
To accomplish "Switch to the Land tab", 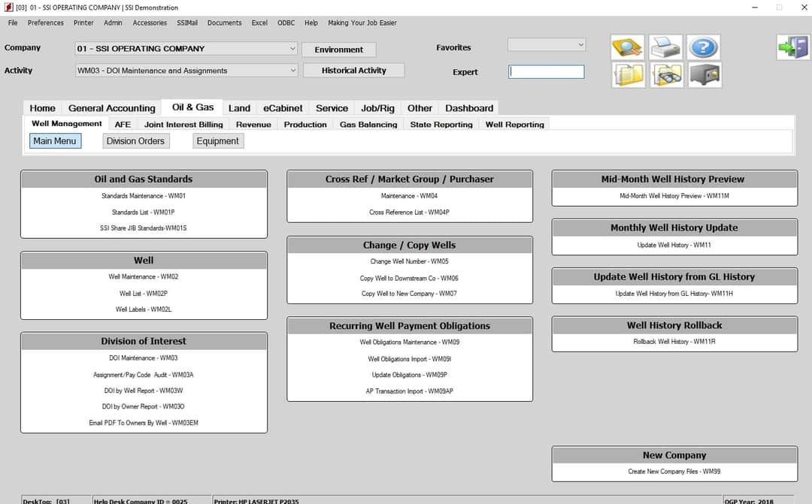I will (x=239, y=108).
